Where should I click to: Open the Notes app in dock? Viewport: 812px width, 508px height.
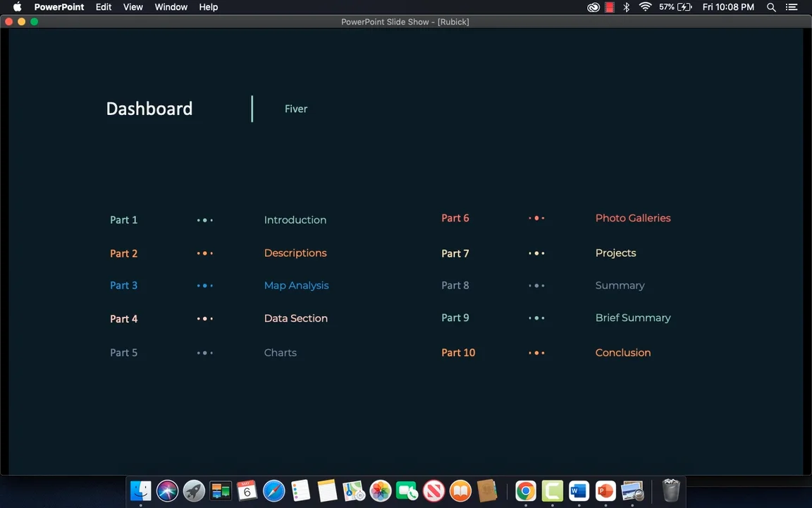(x=327, y=490)
